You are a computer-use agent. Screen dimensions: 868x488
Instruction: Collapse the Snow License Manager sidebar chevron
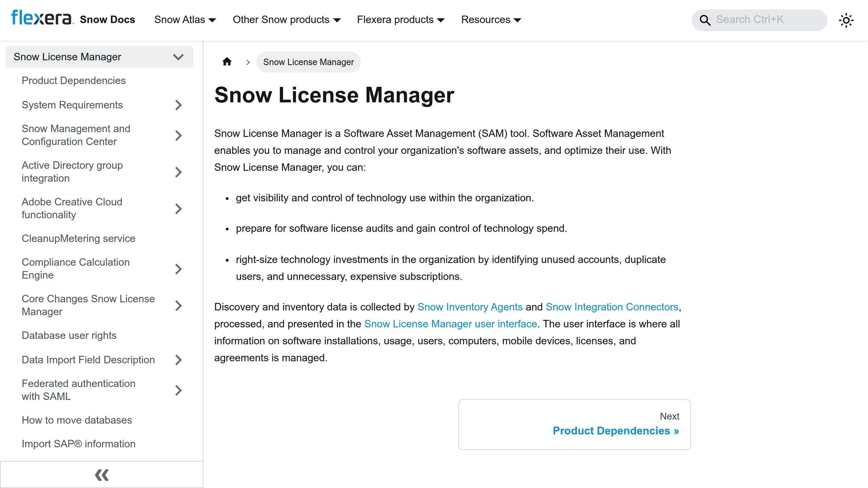pos(178,57)
